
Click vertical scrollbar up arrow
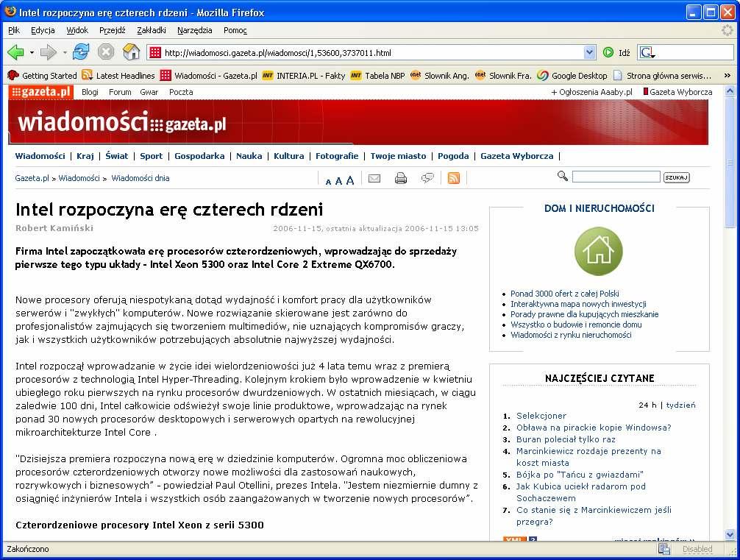(x=730, y=91)
